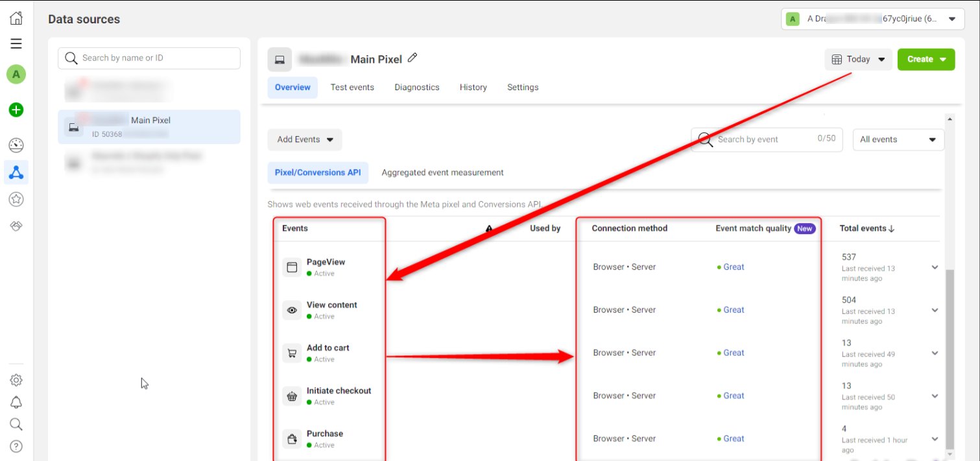Open the hamburger menu icon
This screenshot has width=980, height=461.
tap(16, 44)
